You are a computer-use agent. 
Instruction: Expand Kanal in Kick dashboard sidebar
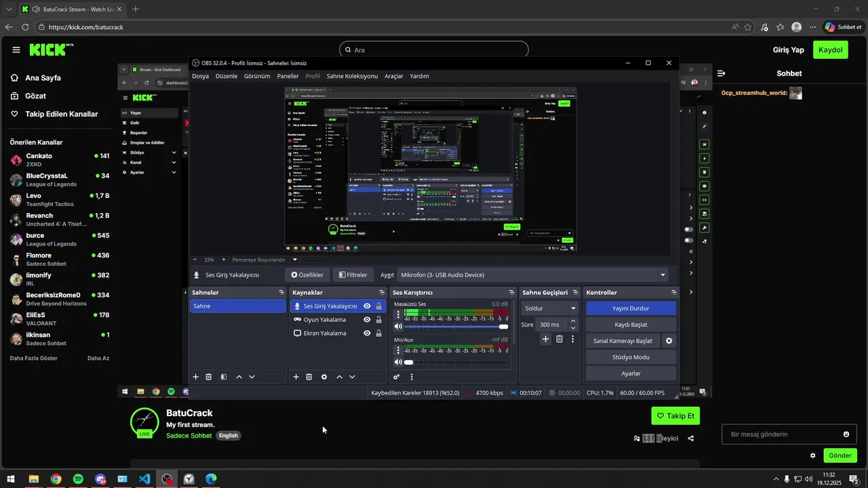coord(174,163)
